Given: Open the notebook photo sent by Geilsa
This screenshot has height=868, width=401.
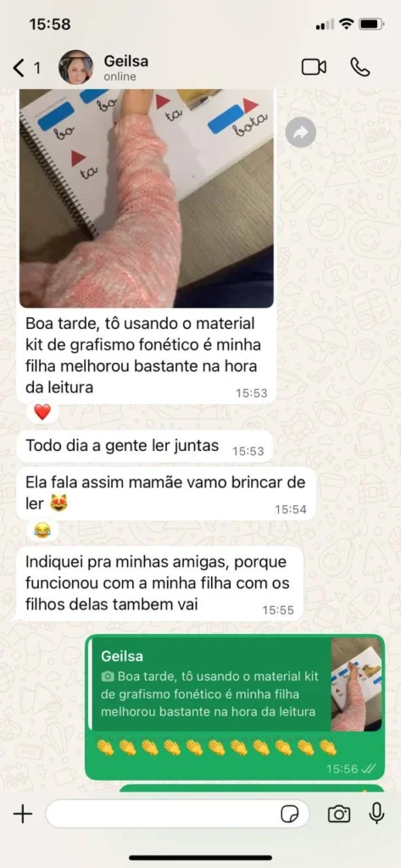Looking at the screenshot, I should click(147, 198).
